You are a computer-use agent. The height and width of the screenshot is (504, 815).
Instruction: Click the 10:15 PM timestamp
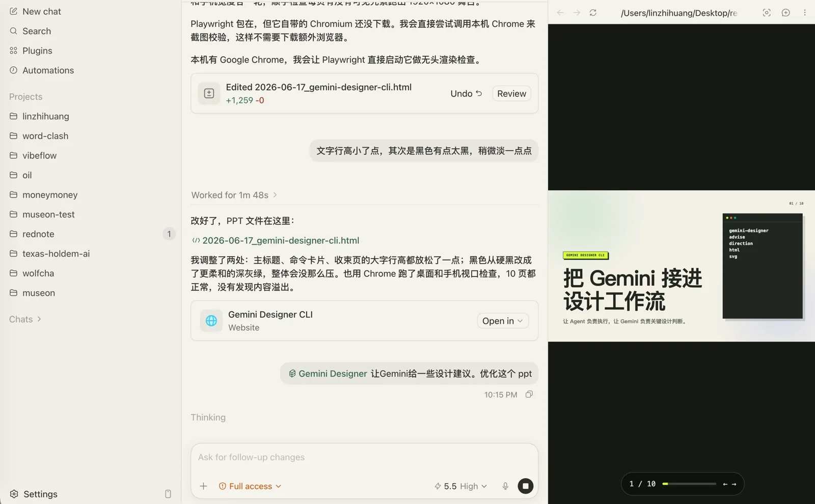click(500, 395)
